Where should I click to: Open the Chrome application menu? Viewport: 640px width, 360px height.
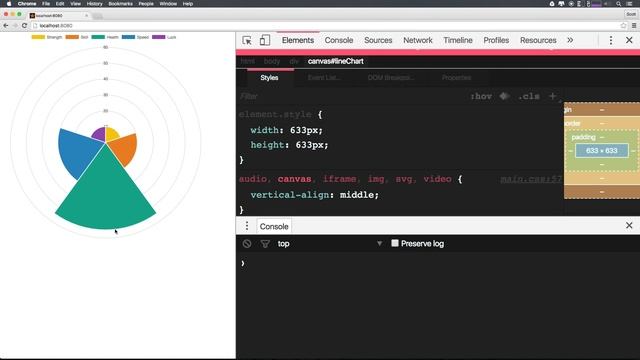click(27, 4)
